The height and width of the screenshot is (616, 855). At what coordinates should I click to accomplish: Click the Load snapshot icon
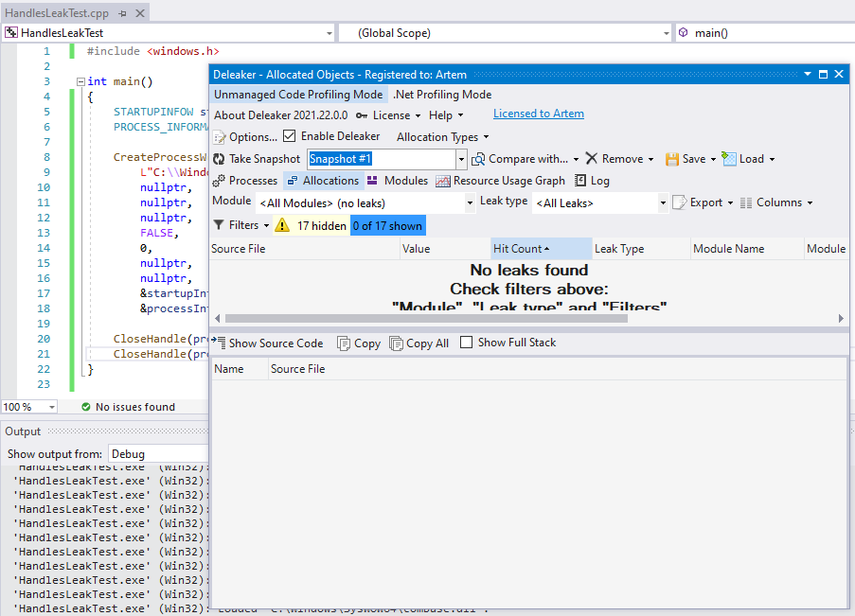click(730, 159)
